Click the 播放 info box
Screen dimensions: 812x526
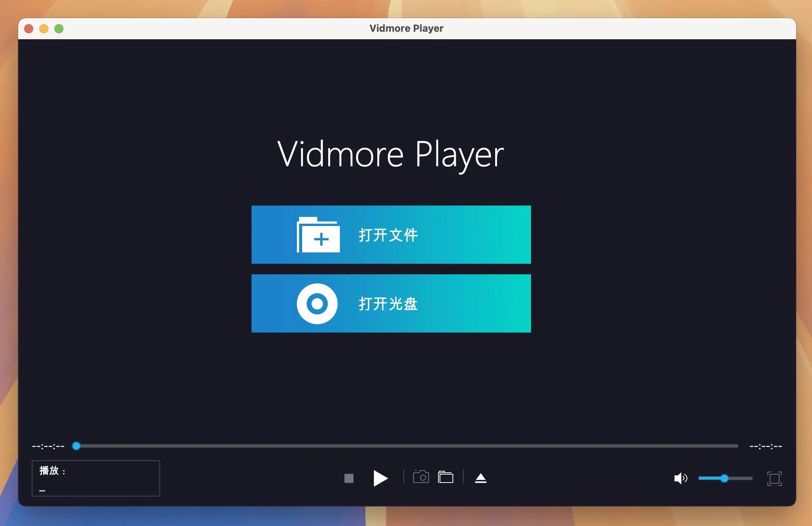pos(96,478)
